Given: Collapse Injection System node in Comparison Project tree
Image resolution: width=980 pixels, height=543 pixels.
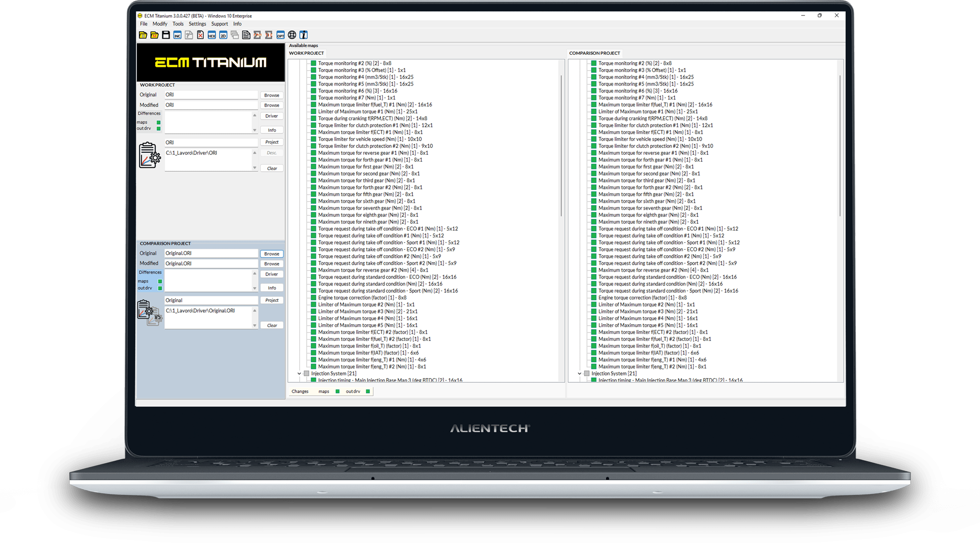Looking at the screenshot, I should (580, 374).
